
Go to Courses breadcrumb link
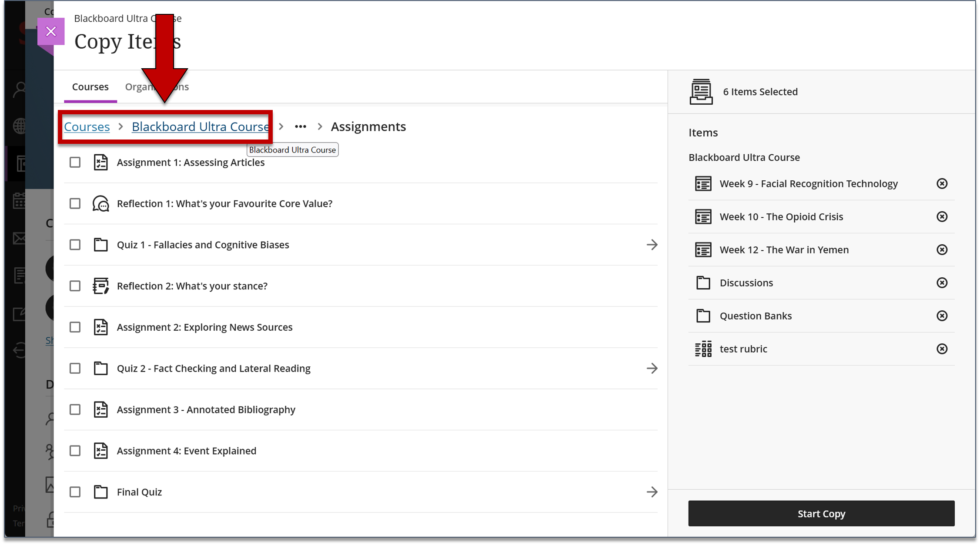(x=87, y=126)
